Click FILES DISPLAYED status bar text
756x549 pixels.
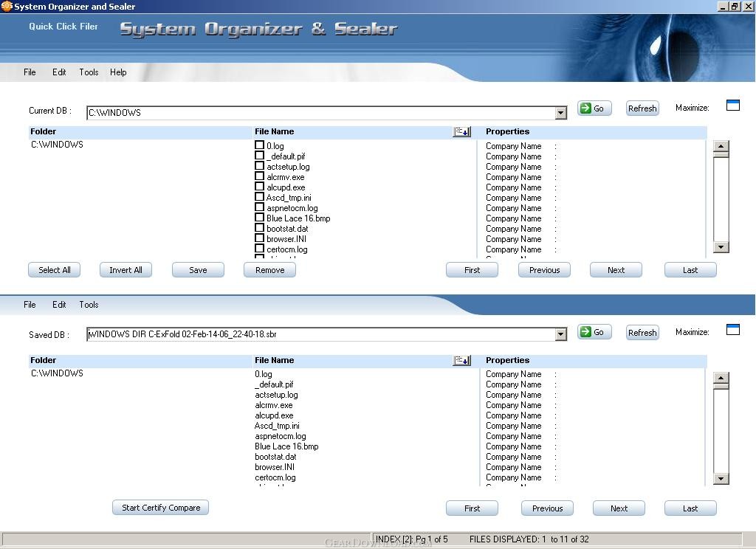(x=529, y=539)
